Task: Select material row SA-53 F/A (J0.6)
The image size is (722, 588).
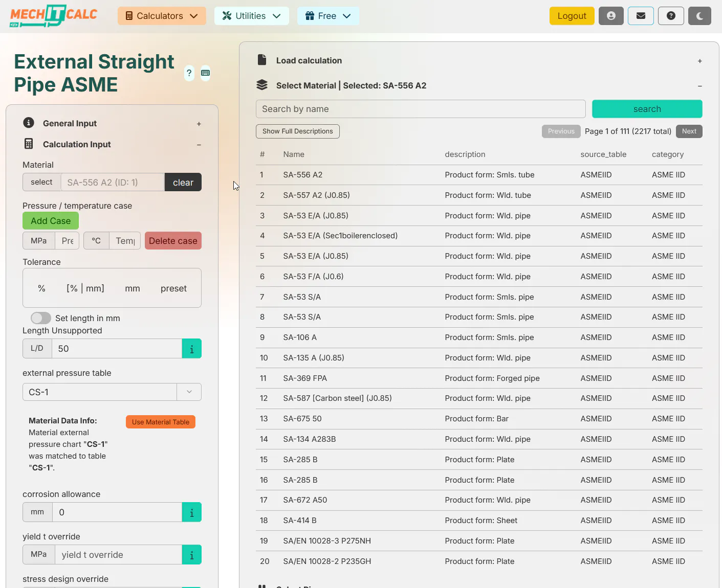Action: tap(479, 277)
